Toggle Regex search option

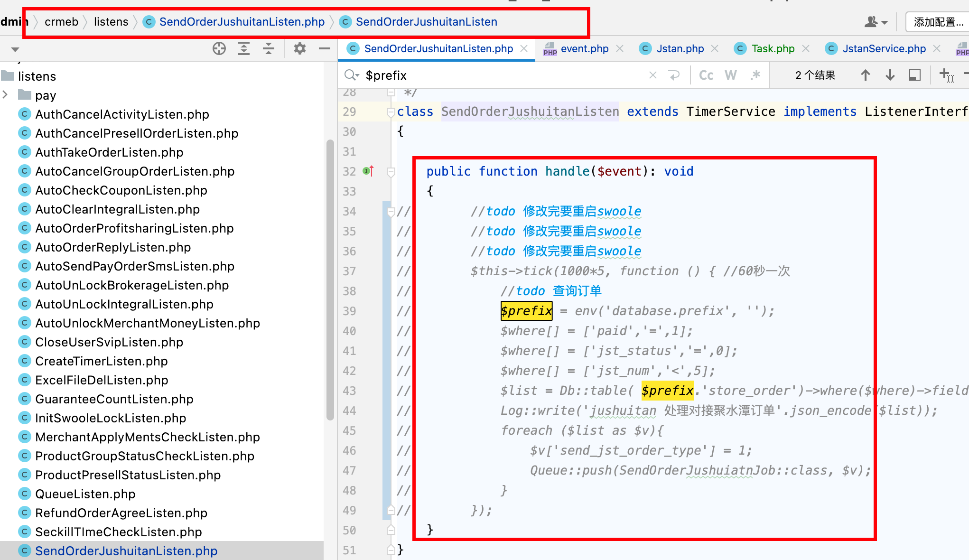coord(755,75)
